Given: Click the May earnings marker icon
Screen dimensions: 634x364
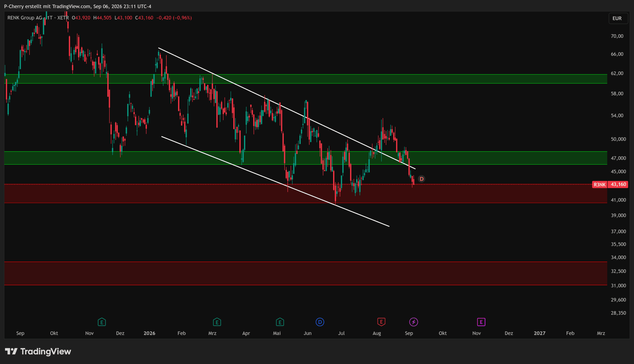Looking at the screenshot, I should (280, 322).
